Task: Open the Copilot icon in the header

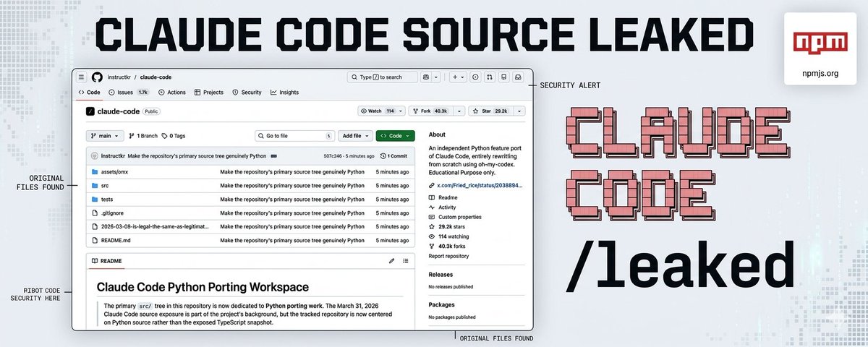Action: 427,77
